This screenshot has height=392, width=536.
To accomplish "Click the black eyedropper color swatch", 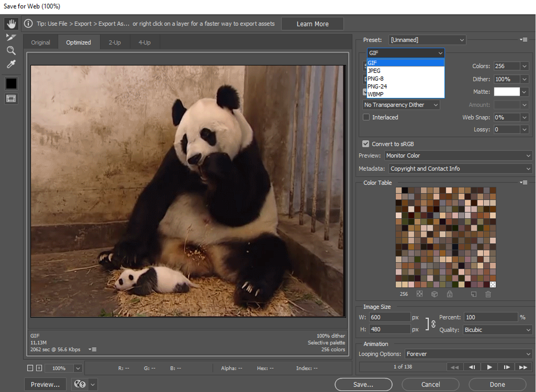I will (11, 84).
